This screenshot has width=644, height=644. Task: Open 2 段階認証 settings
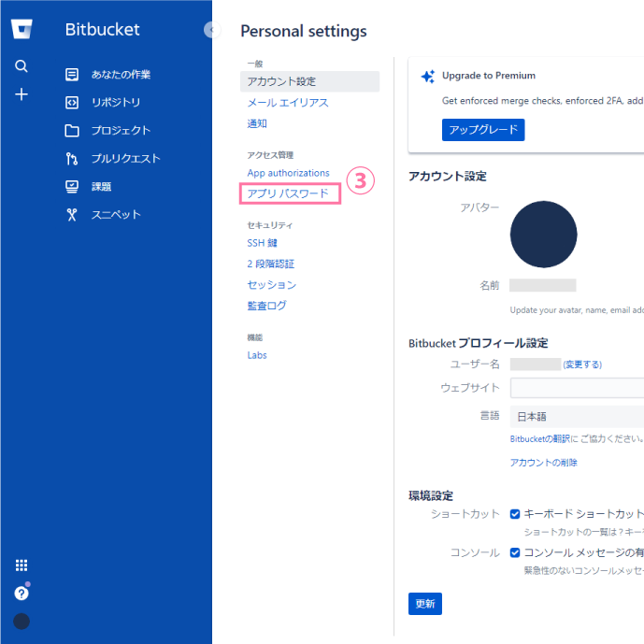pos(271,264)
